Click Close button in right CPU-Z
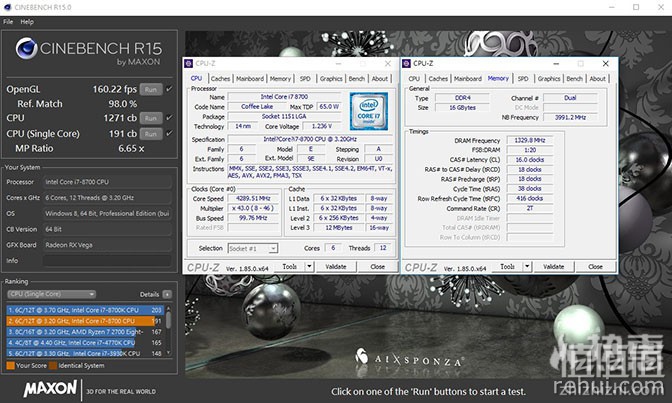 [x=595, y=267]
